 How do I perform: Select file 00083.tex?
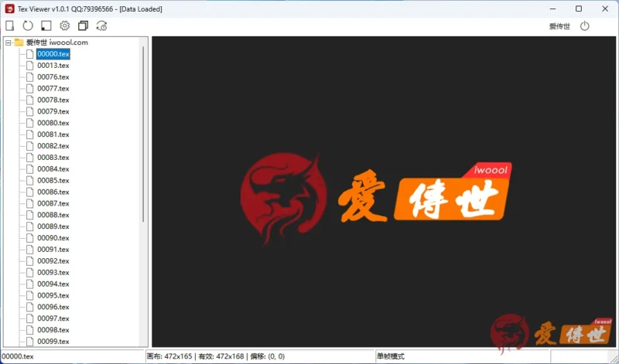click(x=53, y=158)
